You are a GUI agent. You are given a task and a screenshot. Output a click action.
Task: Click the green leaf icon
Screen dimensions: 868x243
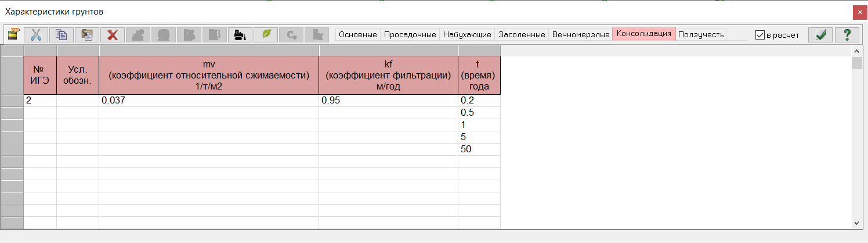[x=266, y=35]
